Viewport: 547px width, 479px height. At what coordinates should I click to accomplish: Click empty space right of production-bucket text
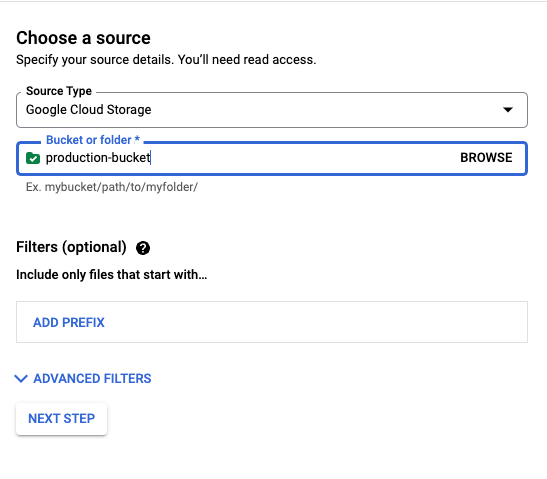tap(304, 158)
